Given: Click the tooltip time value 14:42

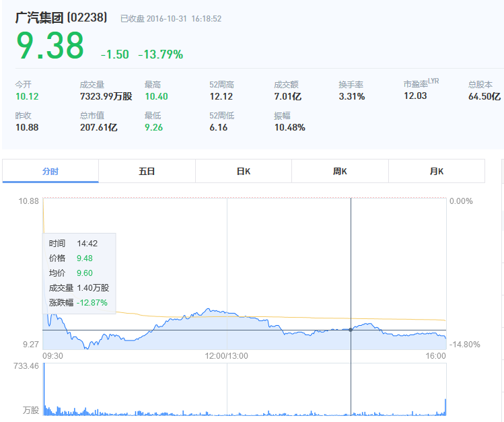Looking at the screenshot, I should [x=87, y=243].
